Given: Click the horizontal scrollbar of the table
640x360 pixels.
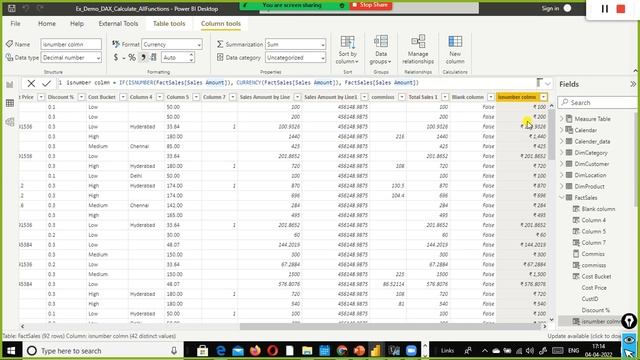Looking at the screenshot, I should coord(391,327).
